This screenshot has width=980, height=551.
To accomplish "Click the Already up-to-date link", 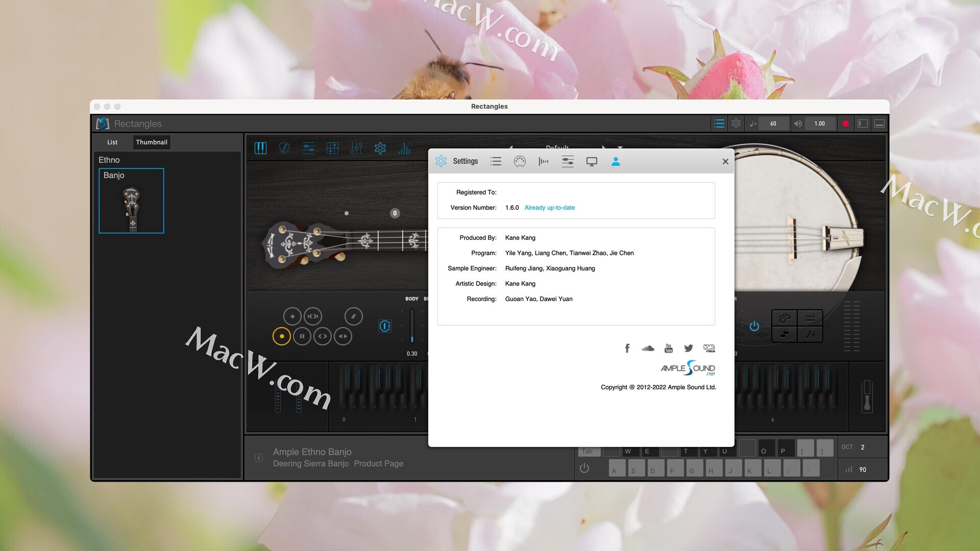I will (x=549, y=208).
